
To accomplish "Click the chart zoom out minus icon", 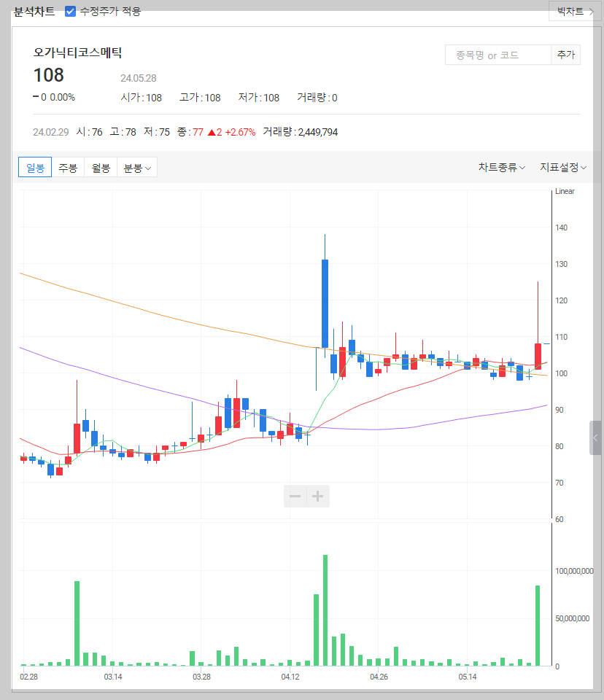I will (x=295, y=496).
